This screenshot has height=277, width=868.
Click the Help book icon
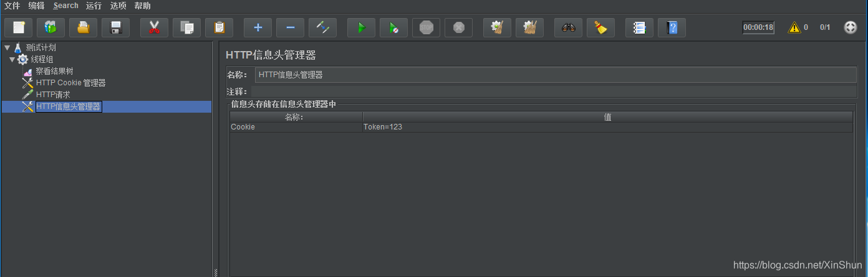[x=672, y=27]
